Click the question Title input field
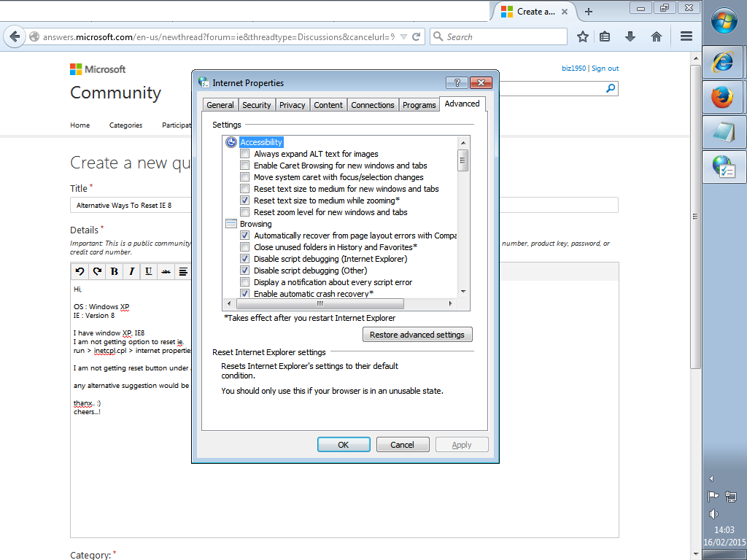The width and height of the screenshot is (747, 560). [x=344, y=205]
